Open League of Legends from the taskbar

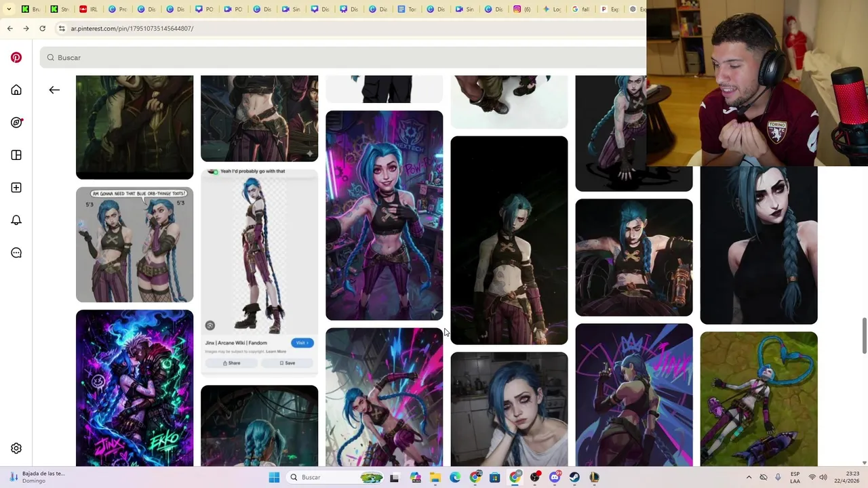(595, 477)
